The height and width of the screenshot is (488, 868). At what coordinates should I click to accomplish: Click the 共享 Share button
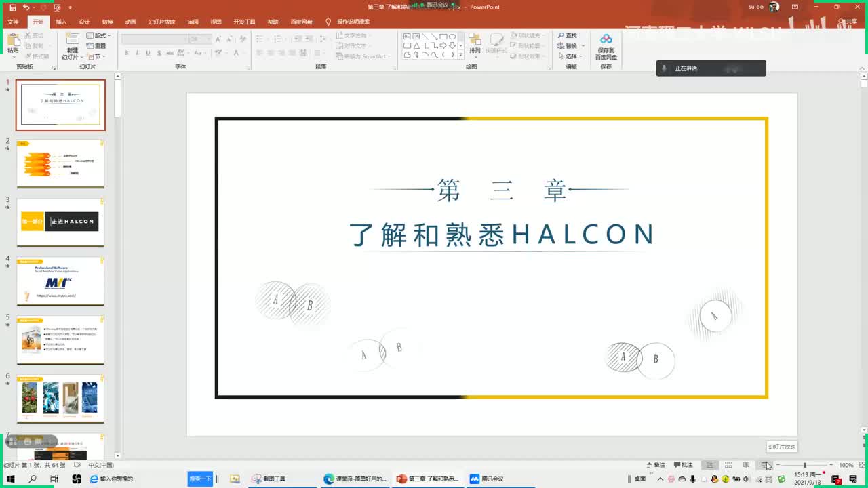[x=848, y=22]
